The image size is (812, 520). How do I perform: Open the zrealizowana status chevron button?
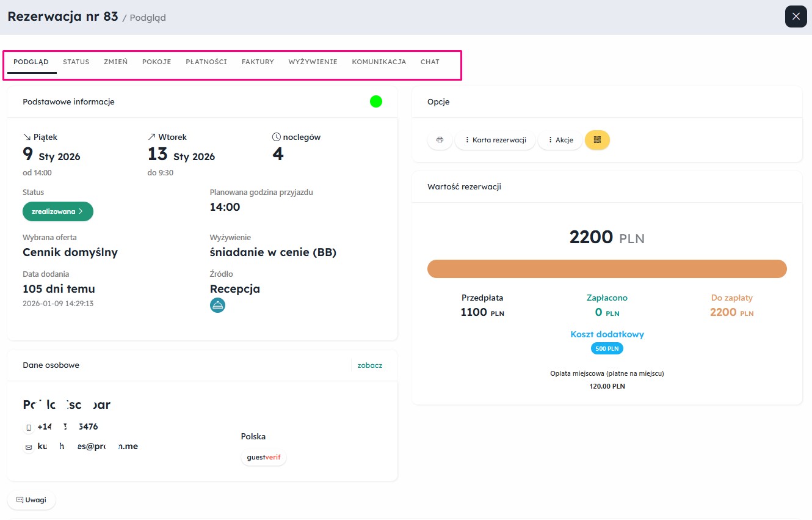(58, 211)
